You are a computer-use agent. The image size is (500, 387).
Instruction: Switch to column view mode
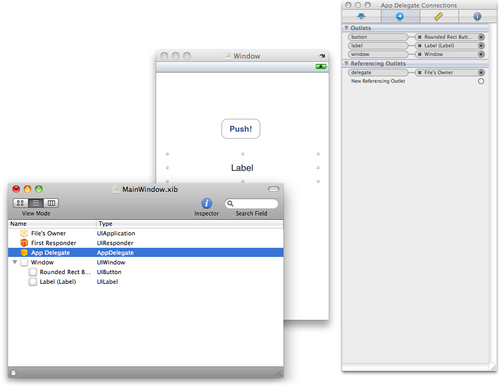click(51, 203)
